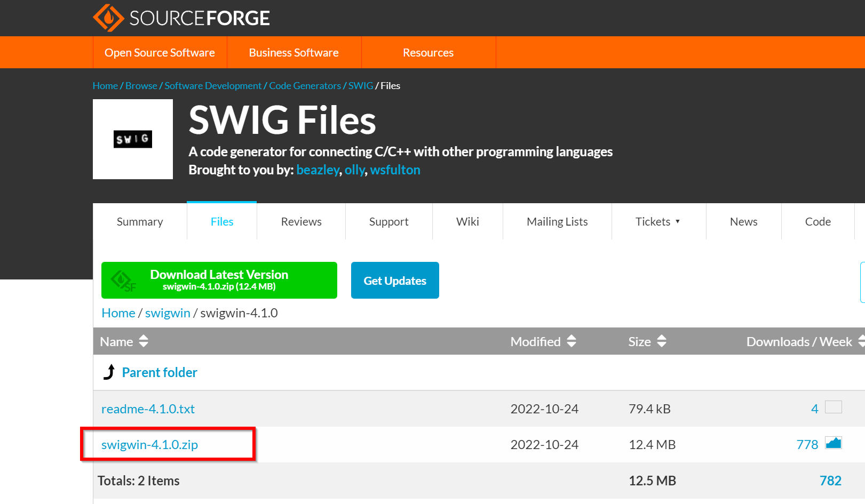Viewport: 865px width, 504px height.
Task: Open the readme-4.1.0.txt file link
Action: click(x=148, y=409)
